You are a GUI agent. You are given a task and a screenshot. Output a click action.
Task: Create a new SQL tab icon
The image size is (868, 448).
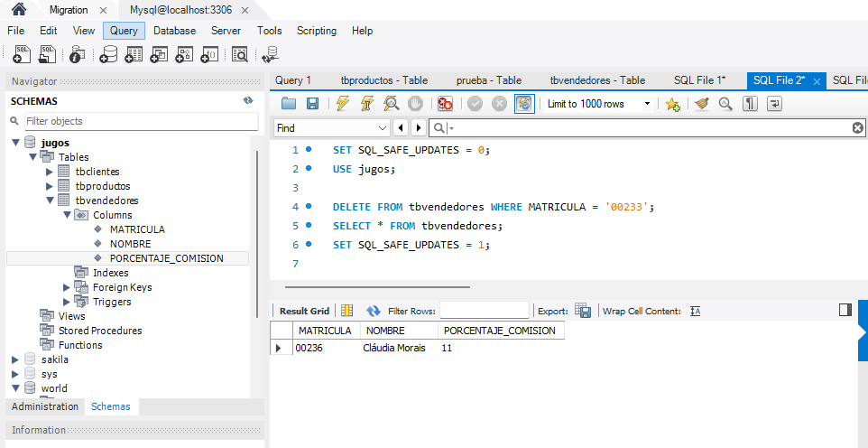click(23, 54)
